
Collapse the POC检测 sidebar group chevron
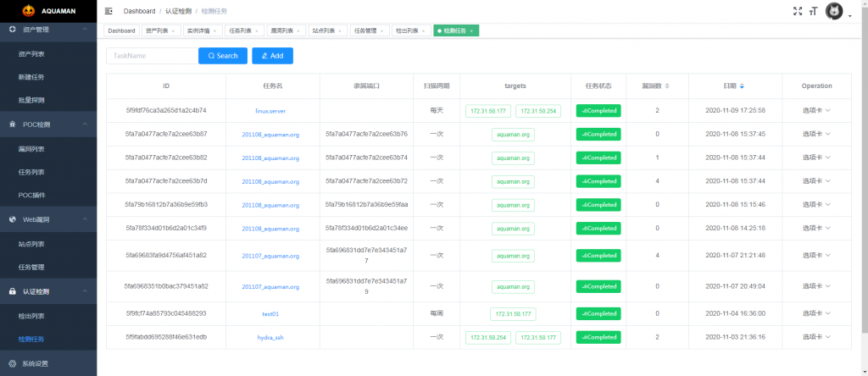point(85,125)
